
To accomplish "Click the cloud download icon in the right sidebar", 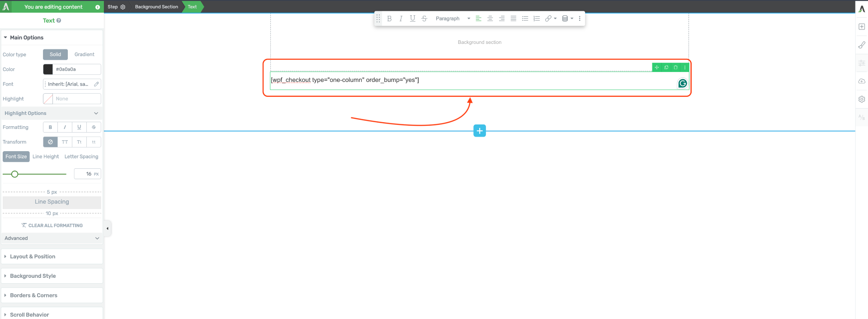I will (x=862, y=81).
